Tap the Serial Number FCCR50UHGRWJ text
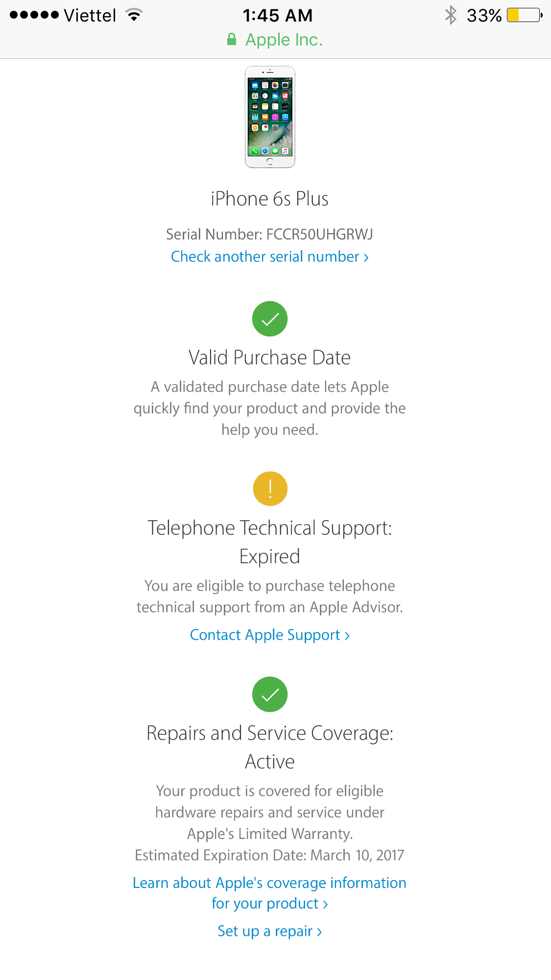Image resolution: width=551 pixels, height=980 pixels. coord(270,234)
